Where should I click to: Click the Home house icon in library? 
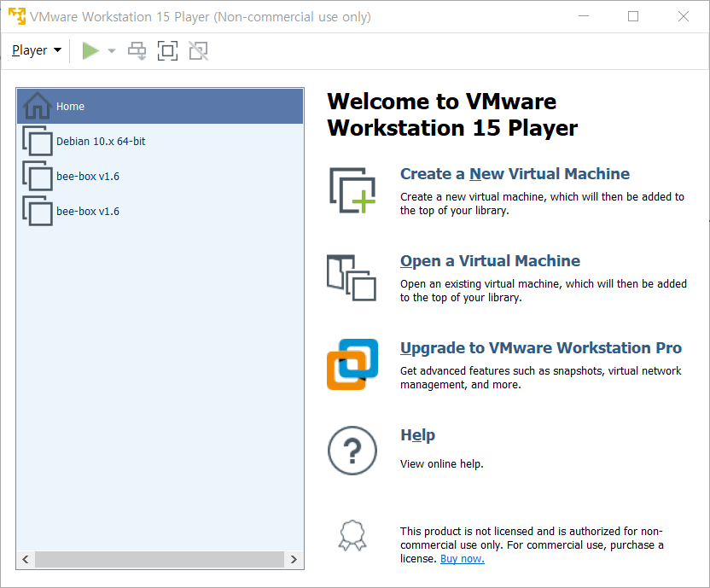tap(38, 106)
